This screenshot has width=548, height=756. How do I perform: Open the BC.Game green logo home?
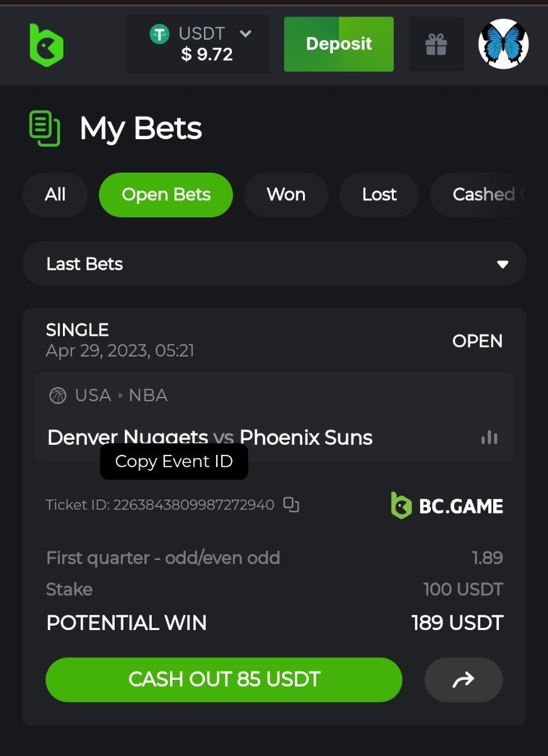pyautogui.click(x=46, y=45)
